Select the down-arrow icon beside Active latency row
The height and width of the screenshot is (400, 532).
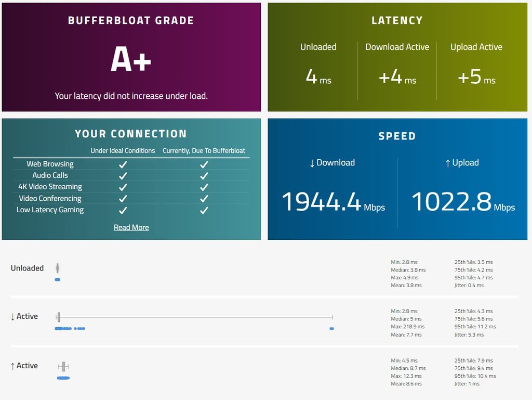coord(14,316)
